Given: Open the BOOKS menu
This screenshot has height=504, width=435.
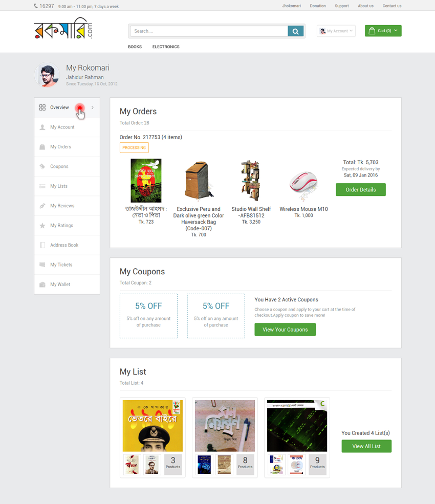Looking at the screenshot, I should tap(135, 47).
